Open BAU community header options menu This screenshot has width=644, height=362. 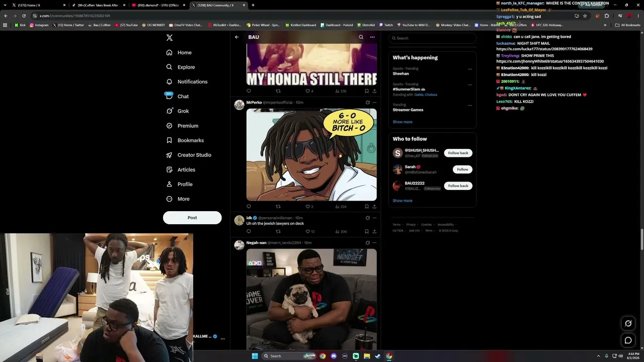pos(372,37)
